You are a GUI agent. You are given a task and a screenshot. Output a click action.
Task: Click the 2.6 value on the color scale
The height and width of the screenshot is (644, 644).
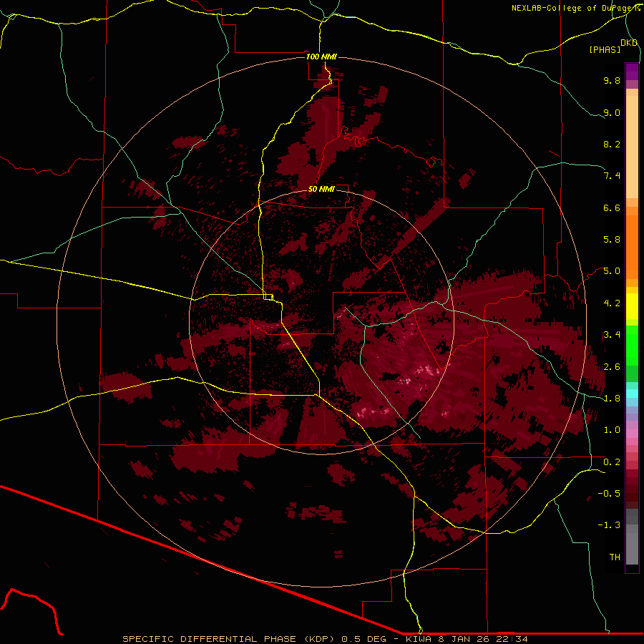coord(612,367)
